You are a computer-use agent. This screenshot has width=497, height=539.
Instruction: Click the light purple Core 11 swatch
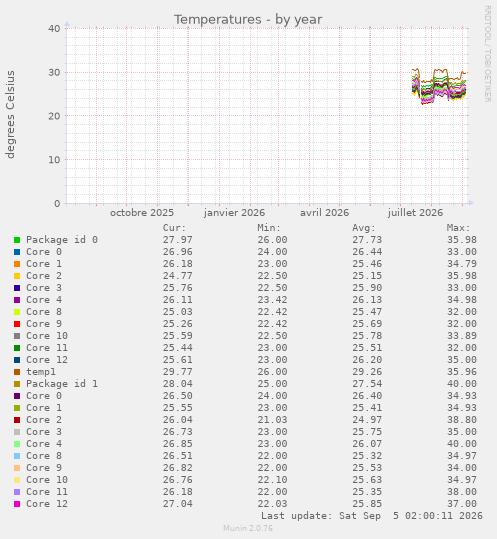click(17, 492)
